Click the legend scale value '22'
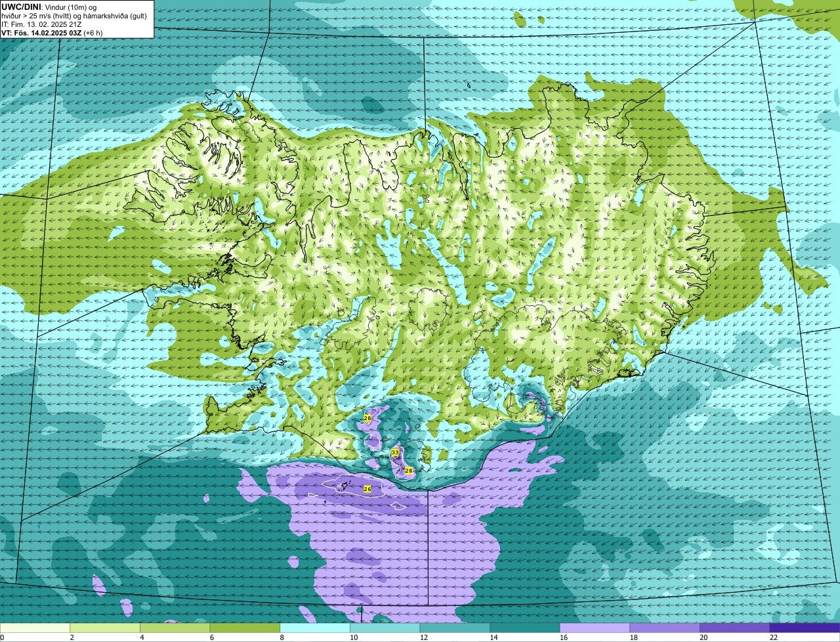The height and width of the screenshot is (642, 840). click(x=774, y=637)
